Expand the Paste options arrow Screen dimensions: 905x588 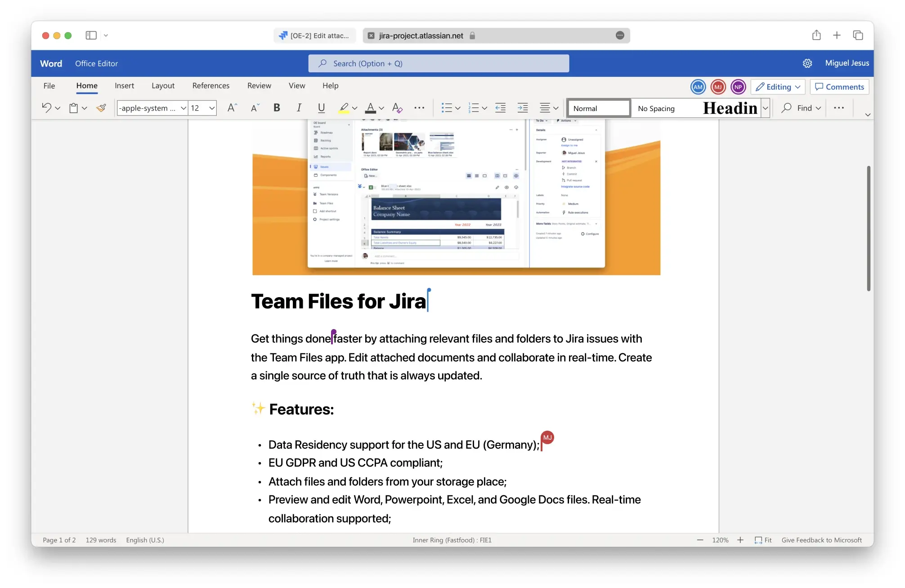pos(85,108)
